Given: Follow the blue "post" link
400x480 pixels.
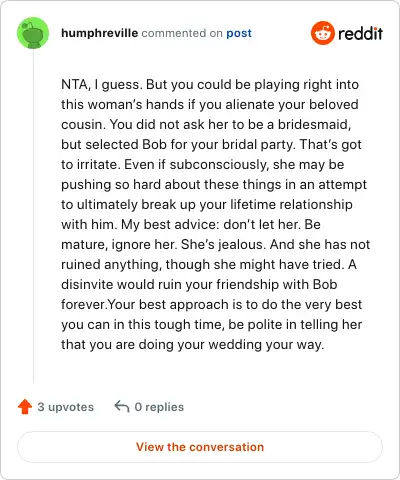Looking at the screenshot, I should click(239, 33).
